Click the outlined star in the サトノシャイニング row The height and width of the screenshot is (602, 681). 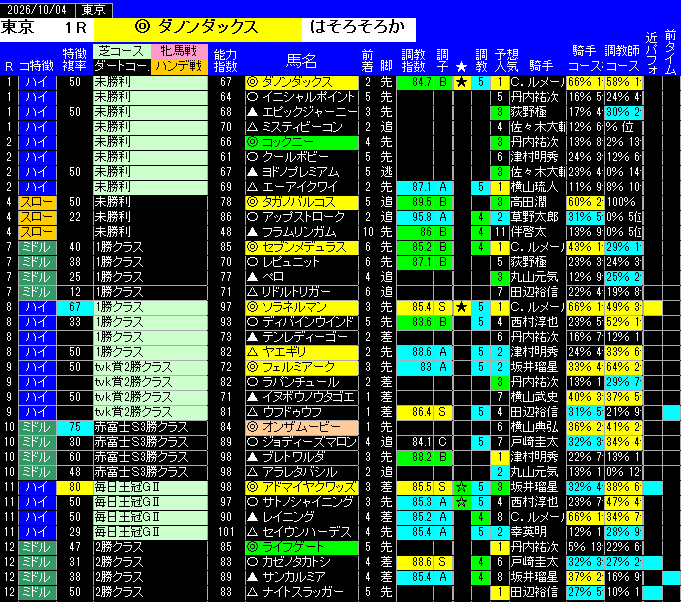(461, 503)
